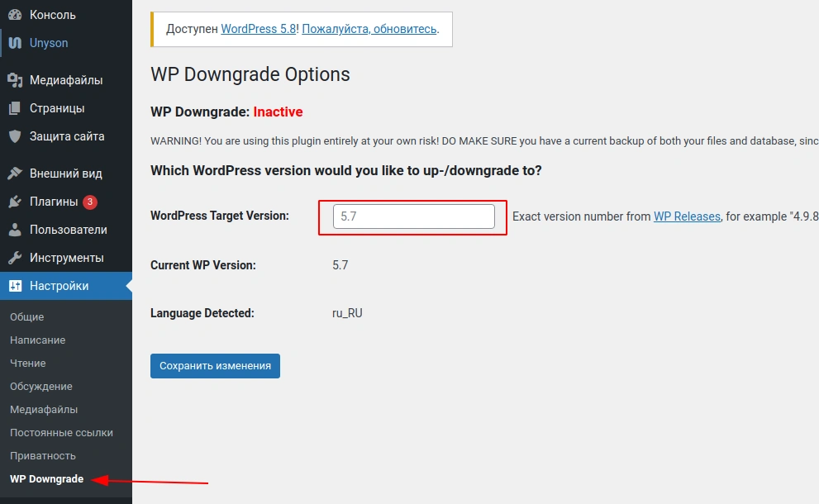This screenshot has width=819, height=504.
Task: Follow the WordPress 5.8 link
Action: click(259, 29)
